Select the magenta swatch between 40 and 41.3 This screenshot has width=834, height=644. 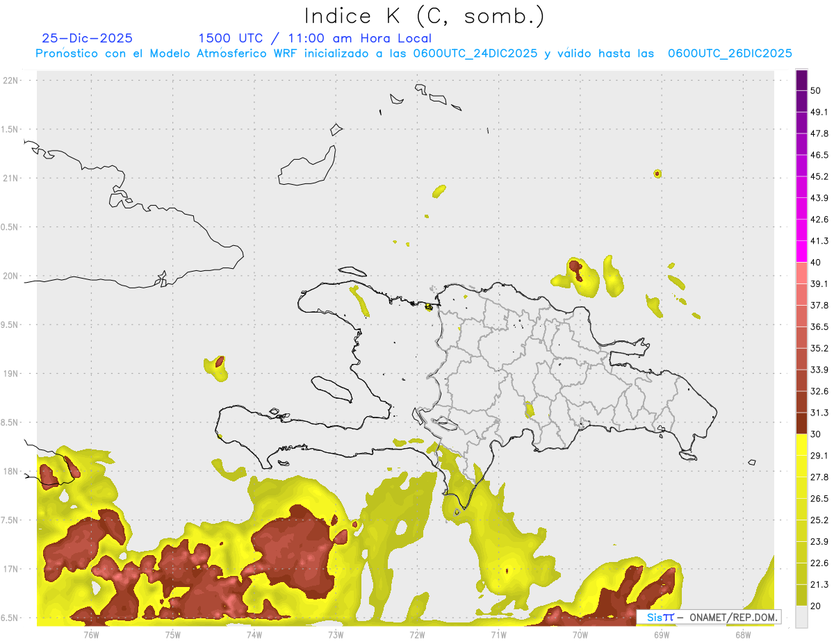point(801,252)
